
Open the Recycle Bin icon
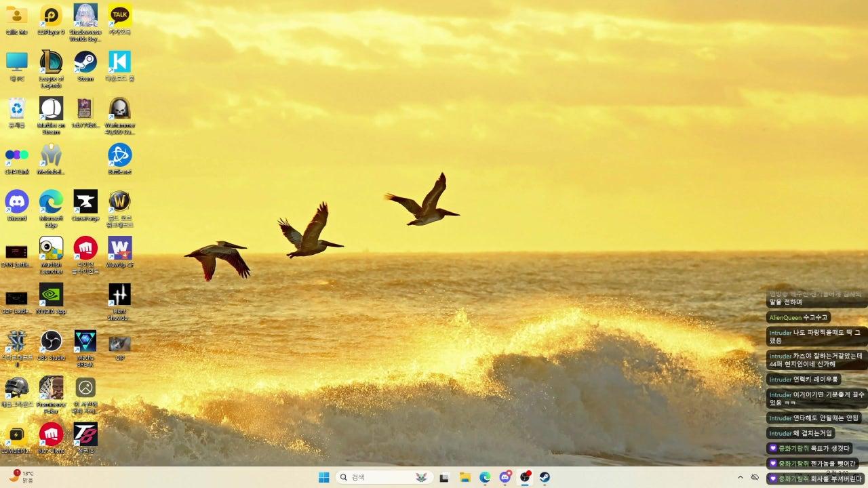click(x=17, y=108)
